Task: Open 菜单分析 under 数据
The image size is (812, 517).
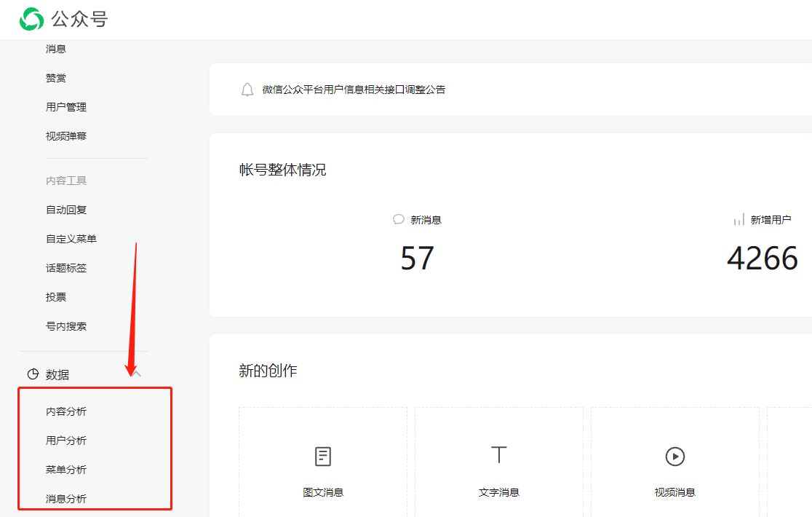Action: tap(65, 470)
